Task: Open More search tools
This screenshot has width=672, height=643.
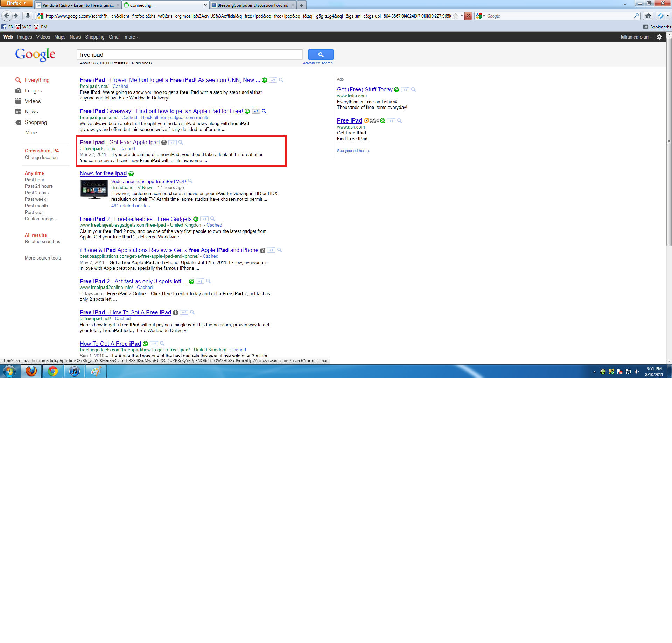Action: click(43, 258)
